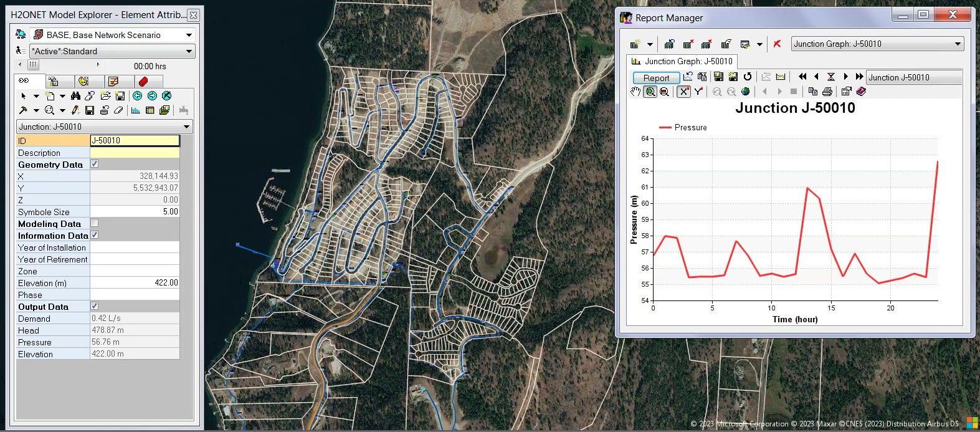Click the back arrow circle icon in Model Explorer
The image size is (980, 432).
click(137, 96)
